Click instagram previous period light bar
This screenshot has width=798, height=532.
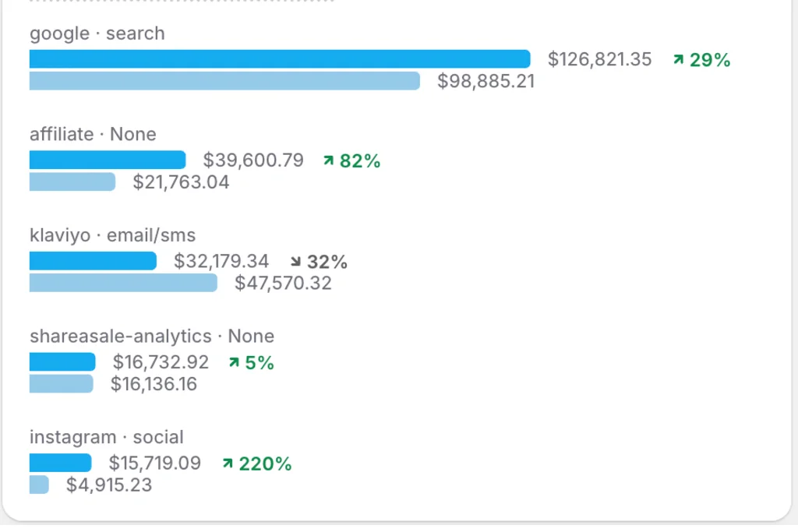(x=39, y=484)
